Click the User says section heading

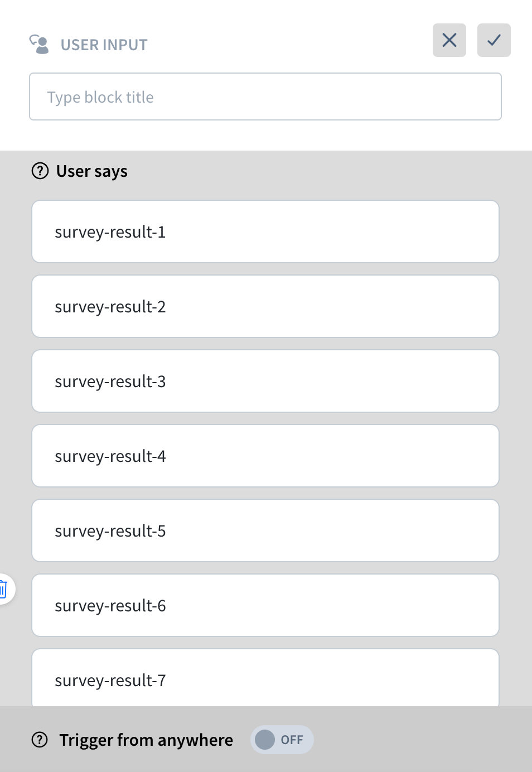(x=92, y=171)
